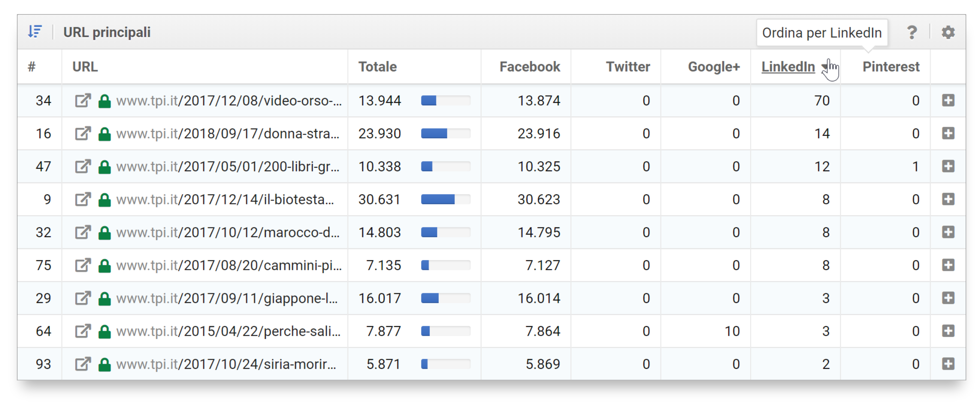Image resolution: width=980 pixels, height=404 pixels.
Task: Click the sort icon beside URL principali
Action: pos(35,32)
